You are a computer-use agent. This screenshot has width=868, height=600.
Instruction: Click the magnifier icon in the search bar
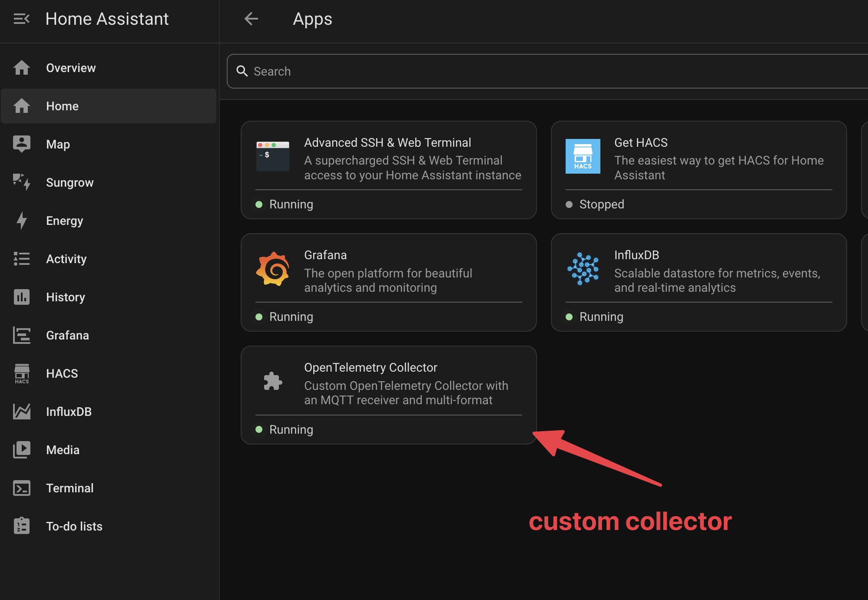(x=242, y=71)
